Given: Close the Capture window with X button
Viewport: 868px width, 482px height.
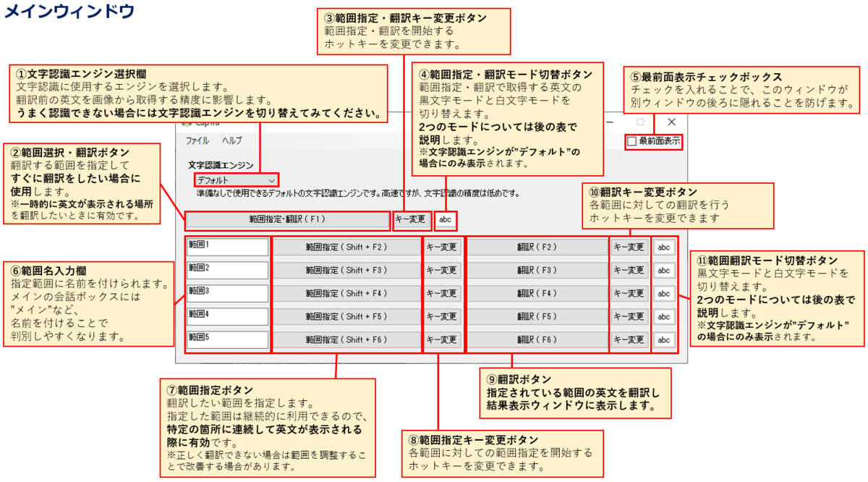Looking at the screenshot, I should pos(671,122).
